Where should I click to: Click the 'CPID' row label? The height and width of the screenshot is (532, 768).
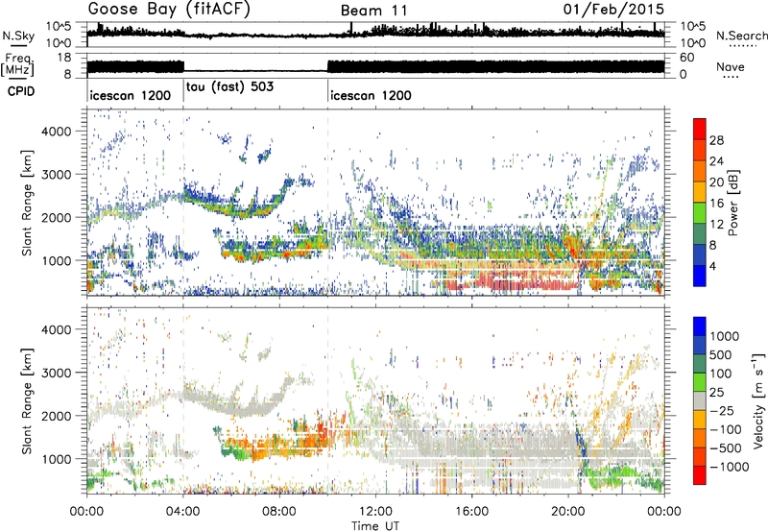tap(21, 91)
